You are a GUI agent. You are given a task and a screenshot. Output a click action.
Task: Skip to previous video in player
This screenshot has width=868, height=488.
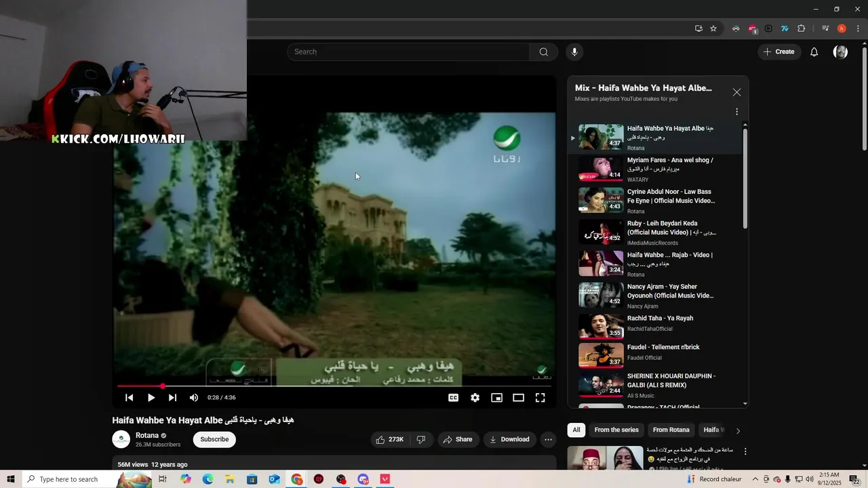click(x=129, y=398)
